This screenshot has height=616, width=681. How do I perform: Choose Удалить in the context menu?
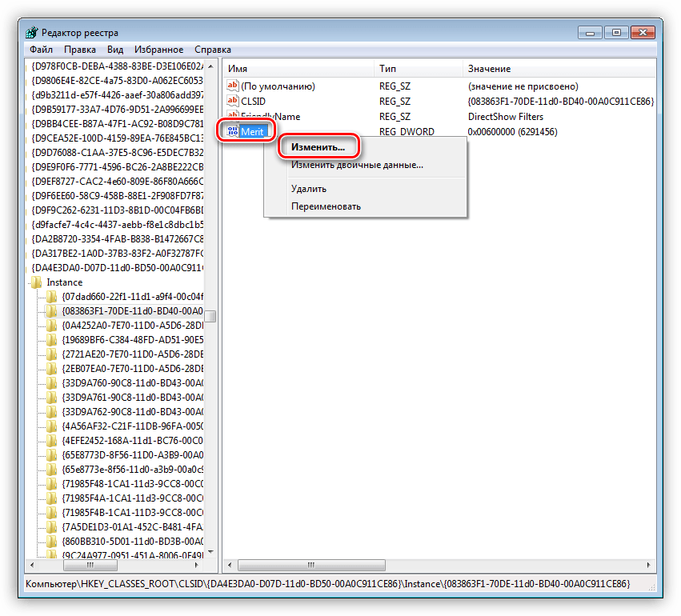[x=308, y=189]
